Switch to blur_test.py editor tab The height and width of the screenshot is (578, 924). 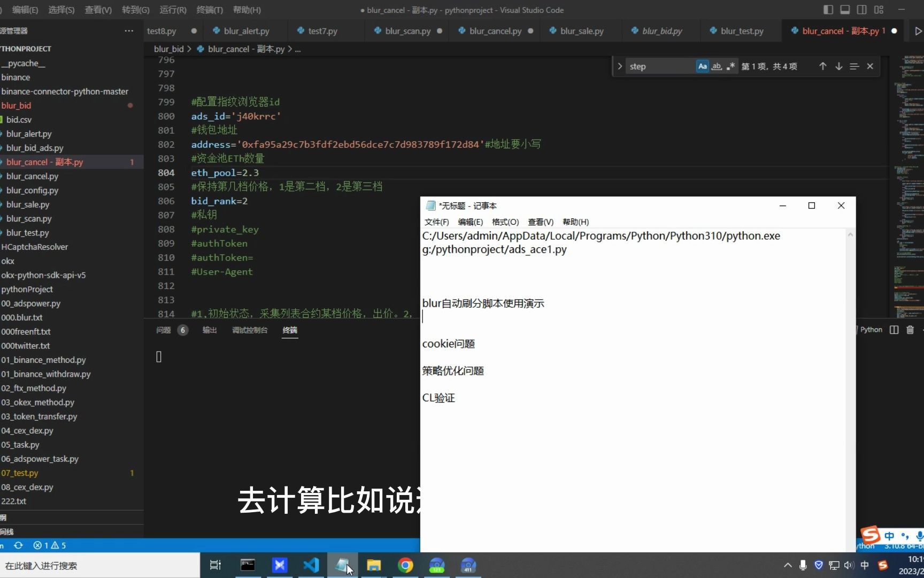coord(742,31)
